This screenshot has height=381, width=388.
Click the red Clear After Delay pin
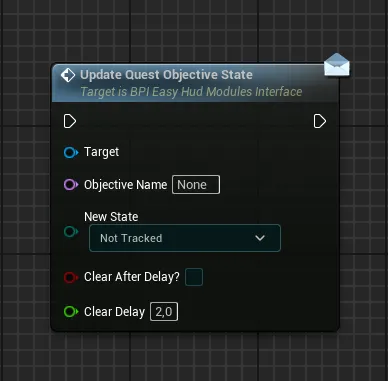click(x=71, y=277)
